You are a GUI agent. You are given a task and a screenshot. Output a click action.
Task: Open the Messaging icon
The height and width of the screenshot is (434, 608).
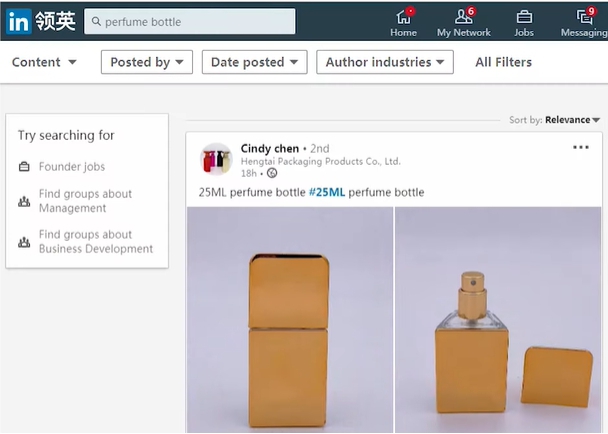584,17
